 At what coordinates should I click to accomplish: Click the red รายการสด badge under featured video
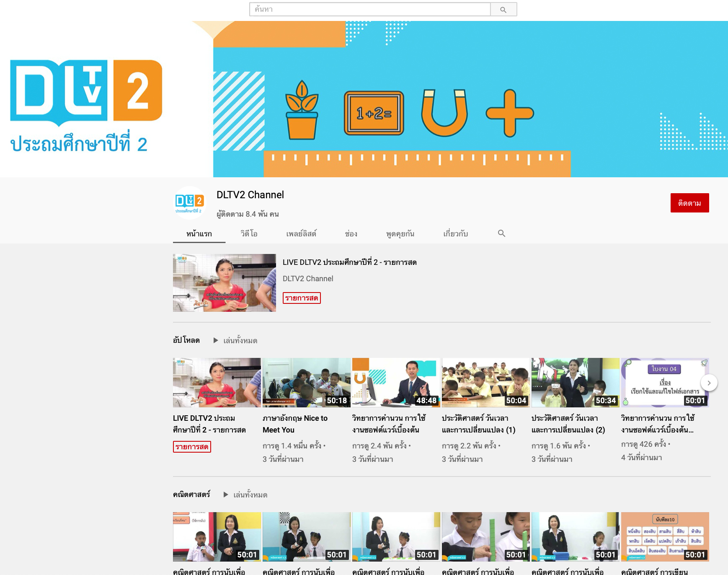coord(301,298)
